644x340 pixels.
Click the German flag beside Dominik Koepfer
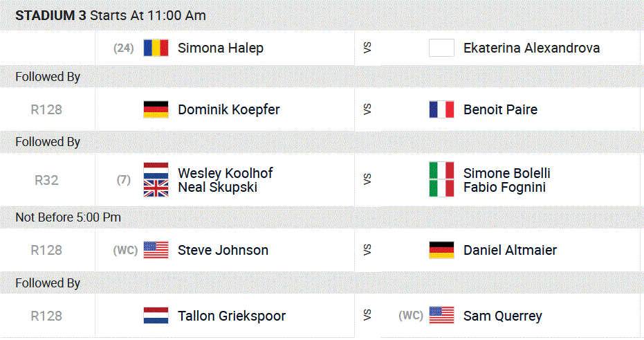click(x=156, y=109)
